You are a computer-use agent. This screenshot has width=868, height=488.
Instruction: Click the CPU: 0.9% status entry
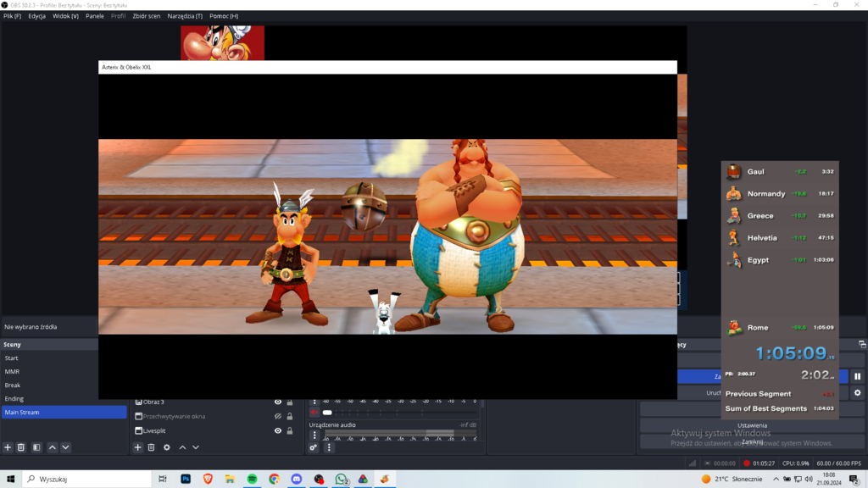795,463
